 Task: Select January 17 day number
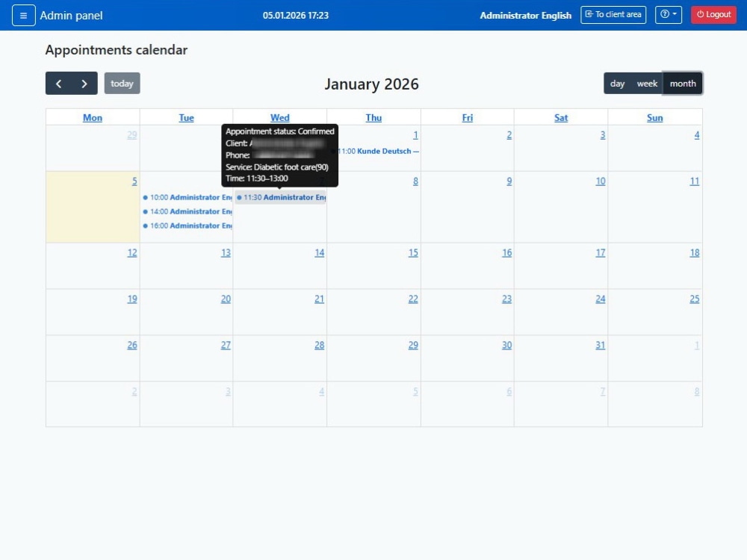[x=601, y=253]
